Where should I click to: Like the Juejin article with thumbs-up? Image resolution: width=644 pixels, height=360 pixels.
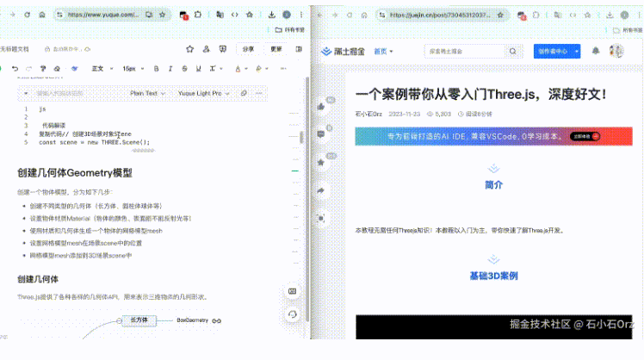321,107
